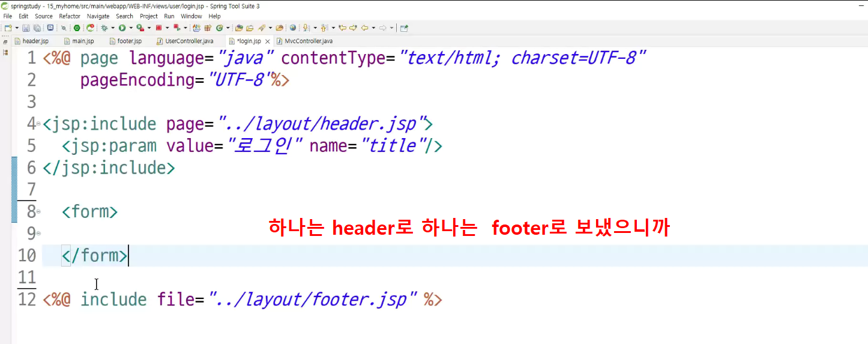Click the Run Last Tool icon
Screen dimensions: 868x344
[x=140, y=28]
